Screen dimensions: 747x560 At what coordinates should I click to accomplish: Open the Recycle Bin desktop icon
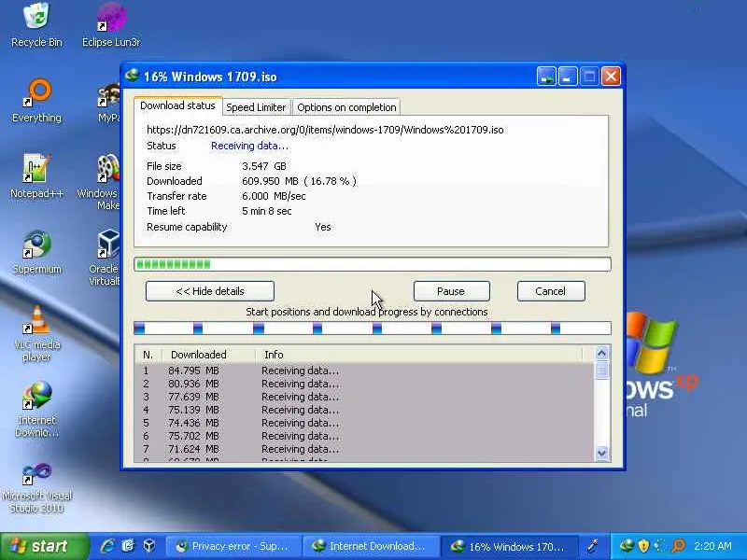coord(36,25)
